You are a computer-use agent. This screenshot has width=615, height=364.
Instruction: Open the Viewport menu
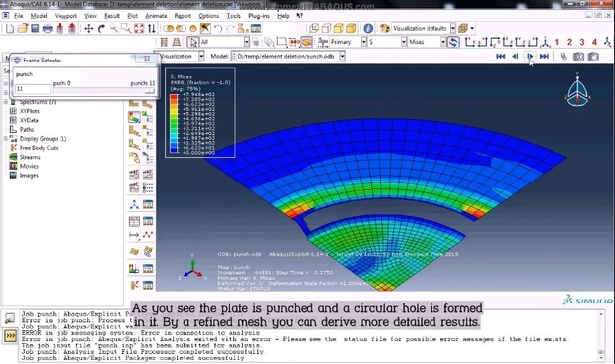point(65,16)
